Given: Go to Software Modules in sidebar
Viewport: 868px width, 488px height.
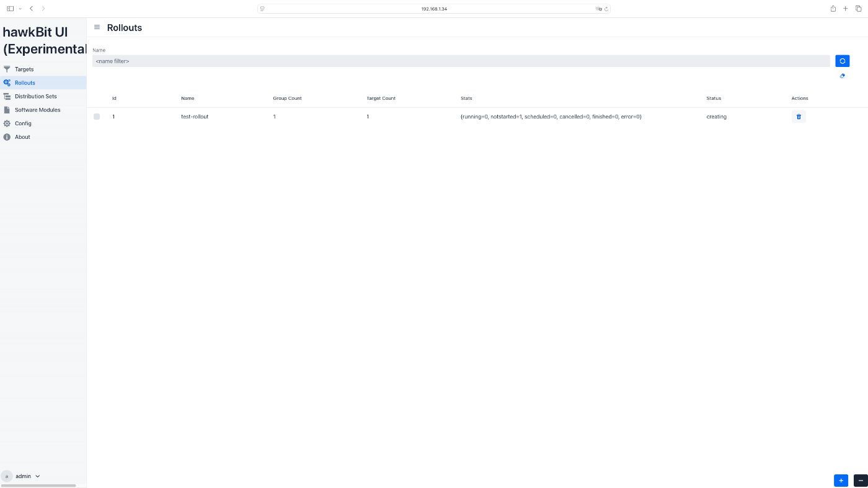Looking at the screenshot, I should pyautogui.click(x=43, y=110).
